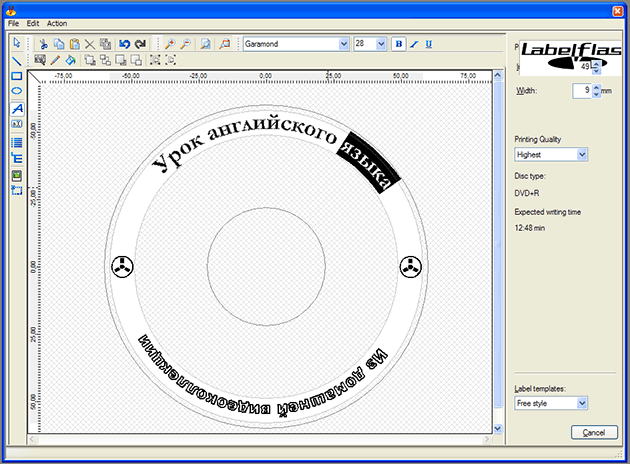
Task: Pick the line drawing tool
Action: (x=16, y=60)
